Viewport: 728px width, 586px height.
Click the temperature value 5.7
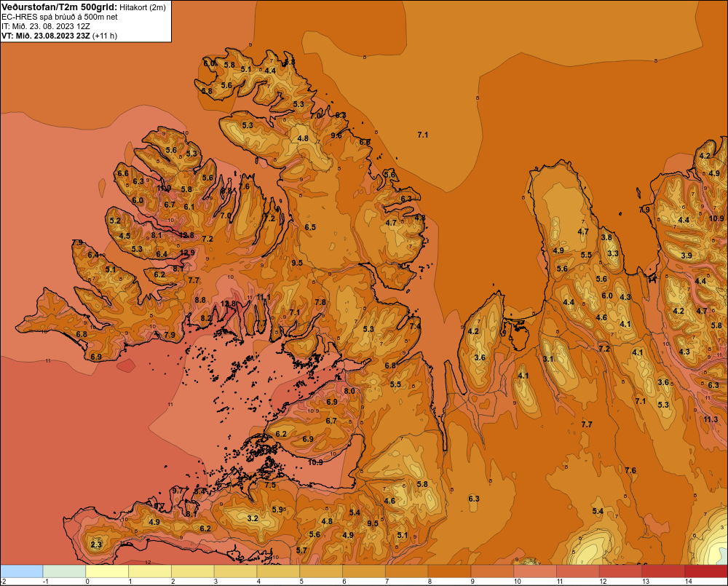(301, 551)
